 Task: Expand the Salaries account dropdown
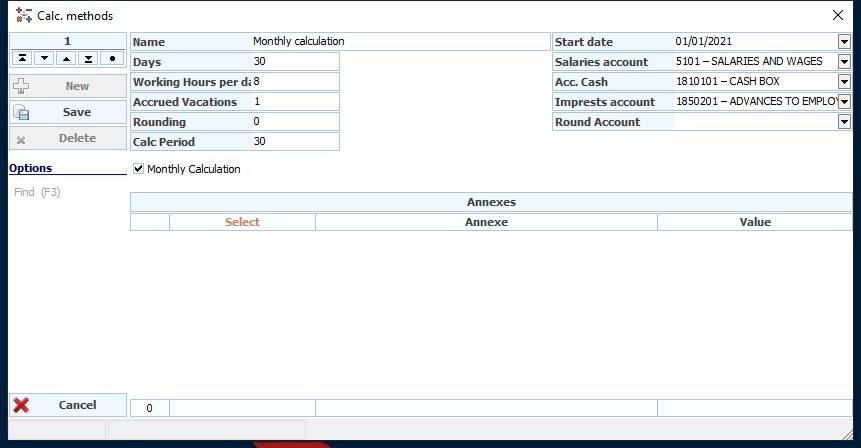coord(844,61)
